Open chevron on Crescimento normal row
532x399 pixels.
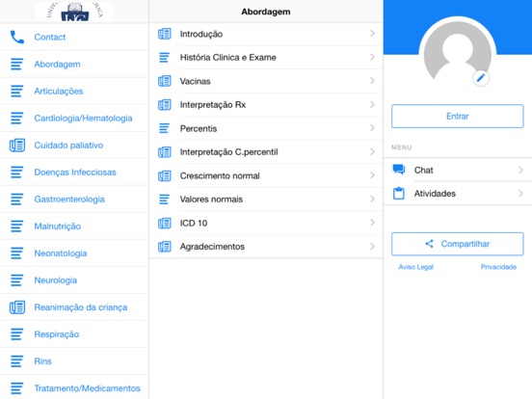click(x=372, y=175)
